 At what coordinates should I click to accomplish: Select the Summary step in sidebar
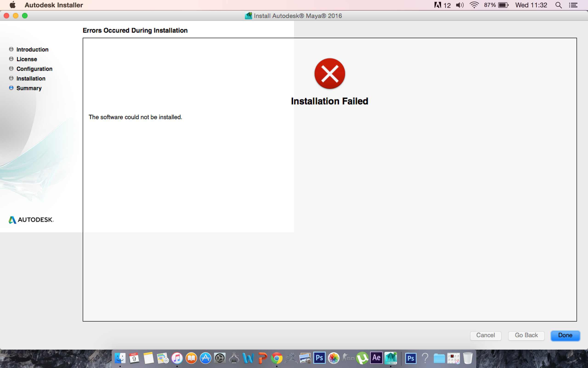click(29, 88)
